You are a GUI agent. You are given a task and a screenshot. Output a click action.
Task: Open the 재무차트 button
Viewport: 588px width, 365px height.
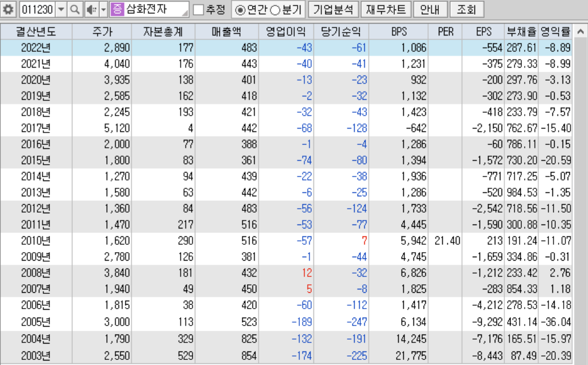(x=386, y=10)
